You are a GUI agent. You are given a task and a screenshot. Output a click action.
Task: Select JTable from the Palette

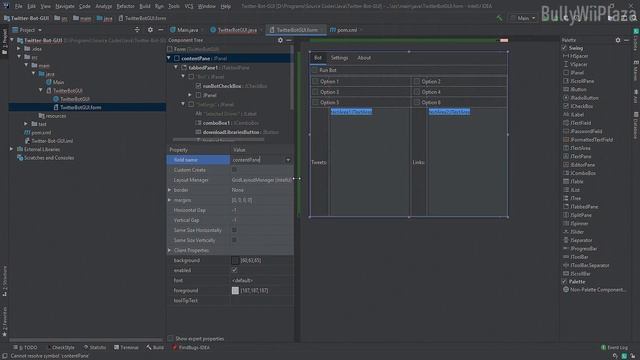point(573,182)
